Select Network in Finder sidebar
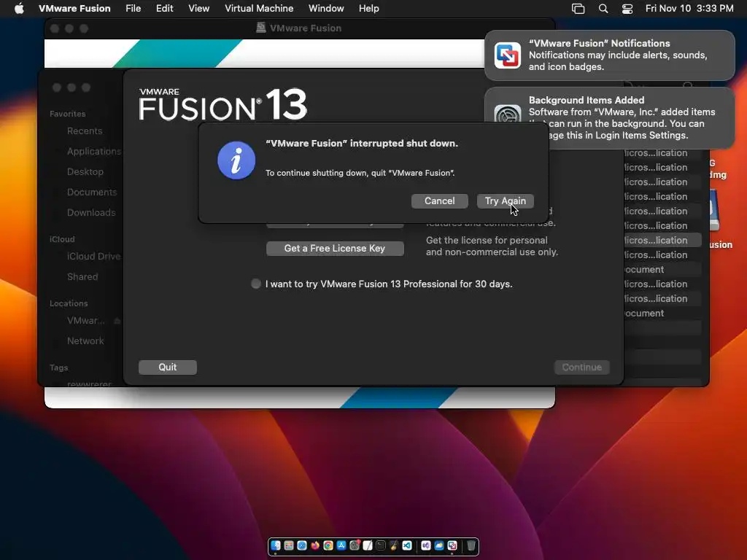The width and height of the screenshot is (747, 560). (x=85, y=341)
